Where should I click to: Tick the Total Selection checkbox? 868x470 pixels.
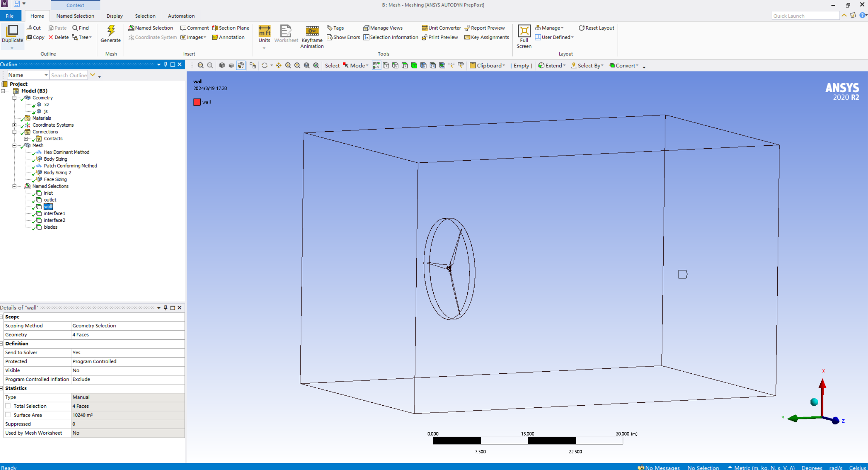[8, 406]
